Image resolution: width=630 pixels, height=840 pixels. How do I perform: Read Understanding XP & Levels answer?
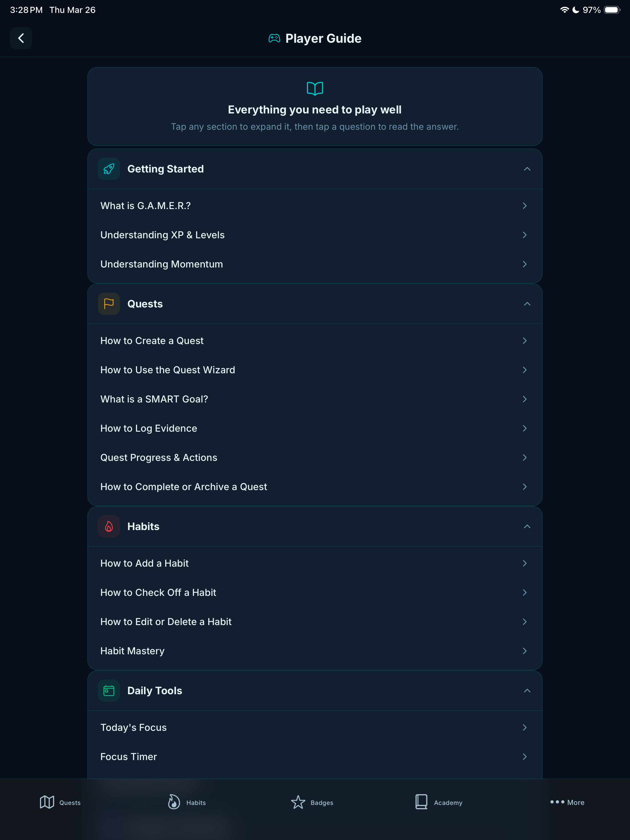click(x=315, y=235)
